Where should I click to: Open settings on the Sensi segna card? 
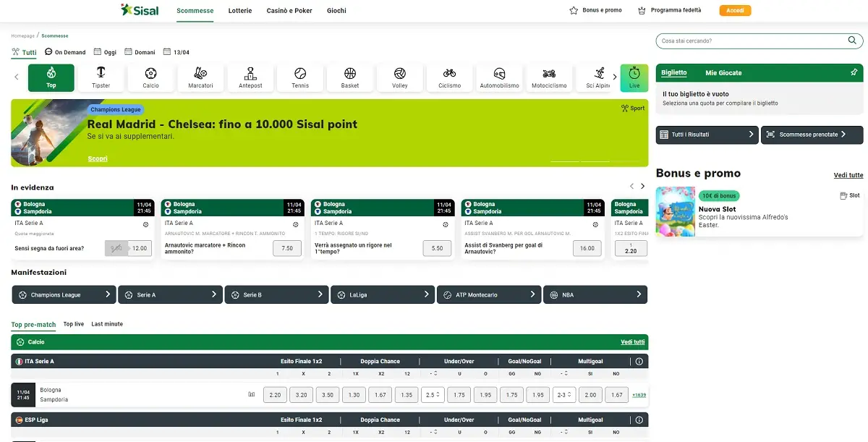tap(145, 224)
